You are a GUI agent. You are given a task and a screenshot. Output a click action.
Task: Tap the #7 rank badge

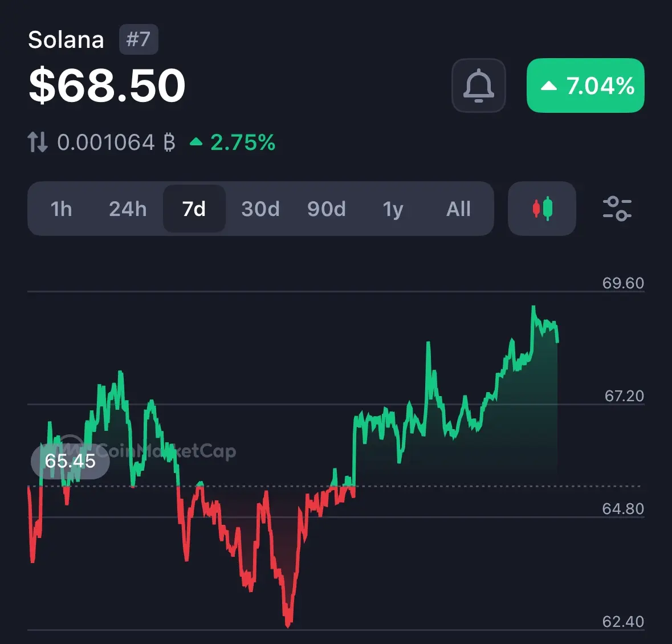[x=139, y=39]
